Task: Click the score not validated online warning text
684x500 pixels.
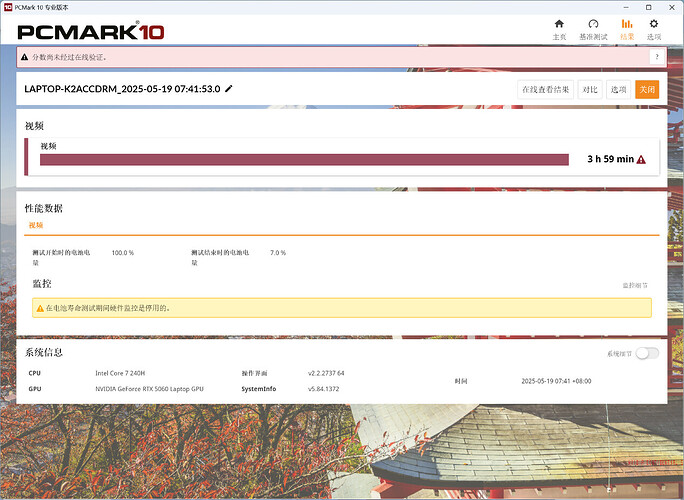Action: 69,57
